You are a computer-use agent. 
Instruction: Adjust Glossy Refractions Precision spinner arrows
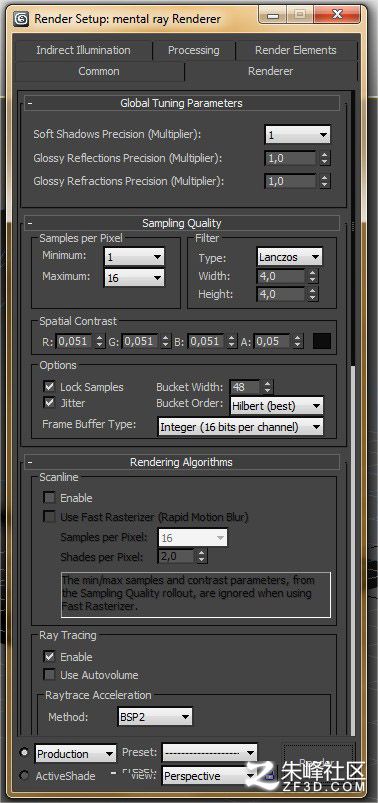pos(324,181)
